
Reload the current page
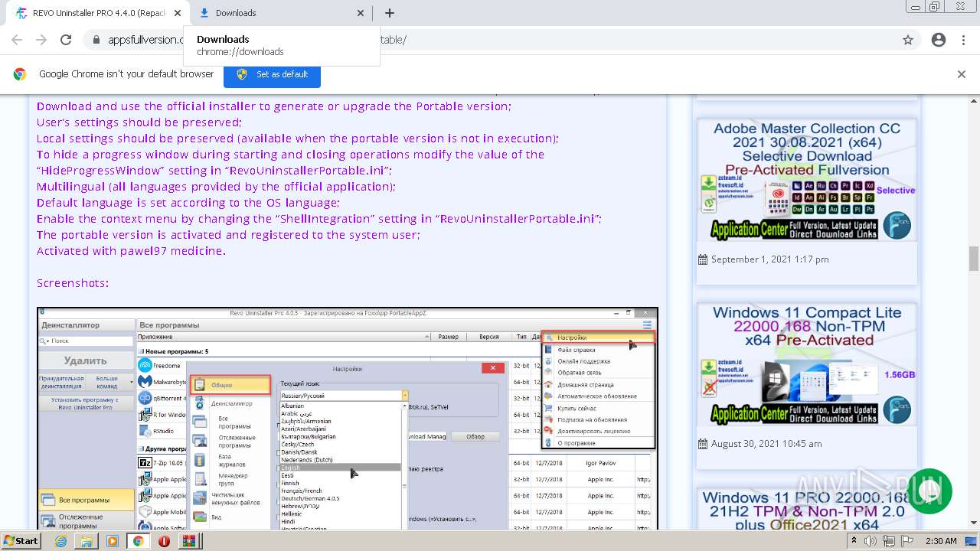point(66,40)
